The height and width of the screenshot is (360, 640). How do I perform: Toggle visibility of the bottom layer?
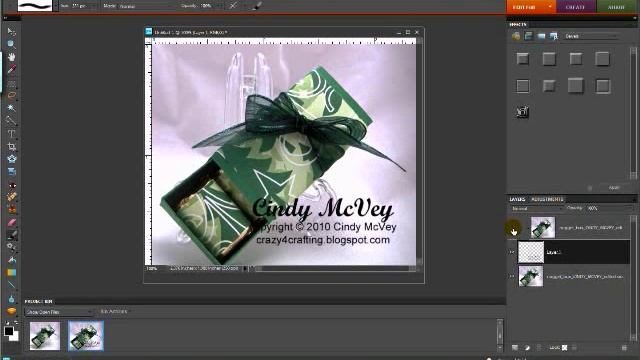[512, 276]
